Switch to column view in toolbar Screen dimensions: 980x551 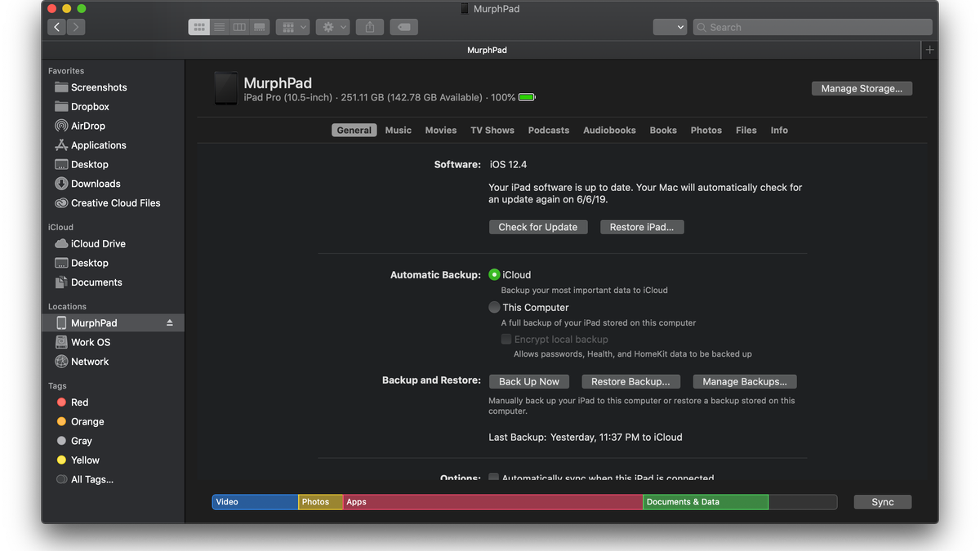point(239,27)
